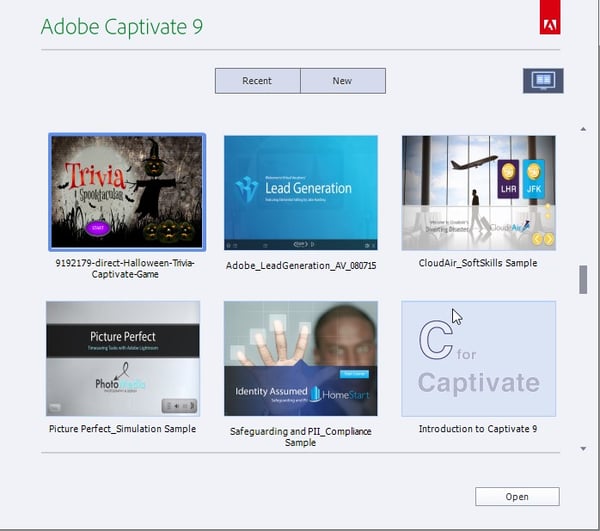Click the Adobe_LeadGeneration_AV_080715 label

[x=301, y=266]
